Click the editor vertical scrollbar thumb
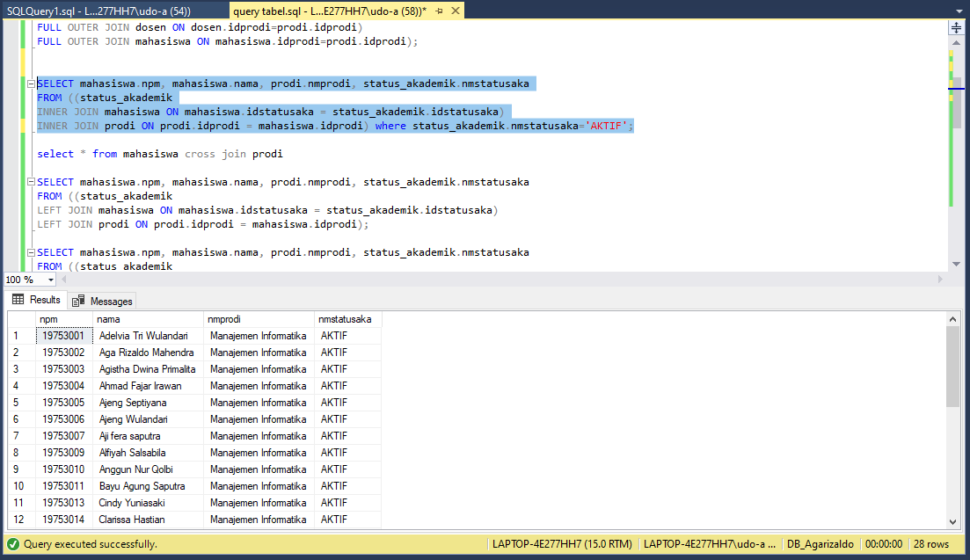 click(x=957, y=102)
